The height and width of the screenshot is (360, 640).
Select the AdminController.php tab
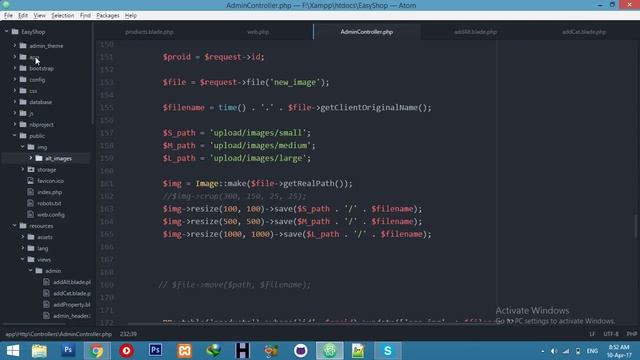367,32
